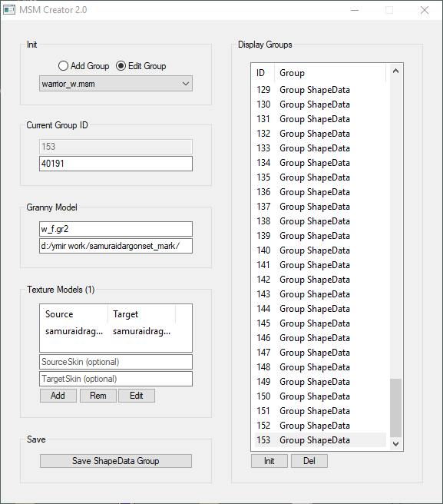Image resolution: width=443 pixels, height=504 pixels.
Task: Select group row 150
Action: click(x=320, y=396)
